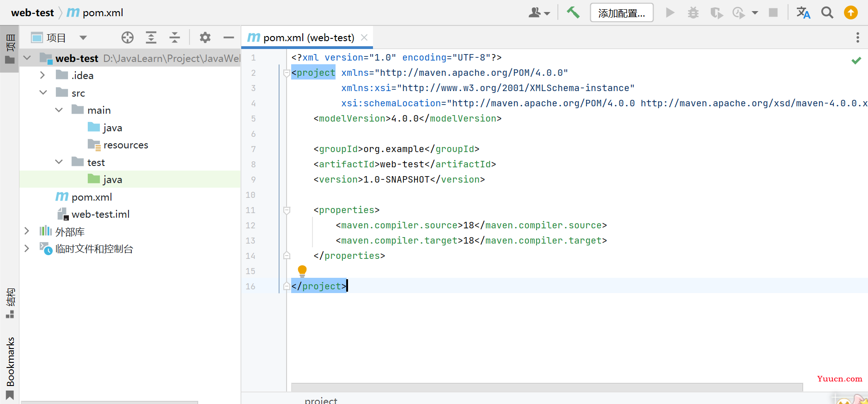Click the Run play icon
This screenshot has height=404, width=868.
click(x=670, y=12)
